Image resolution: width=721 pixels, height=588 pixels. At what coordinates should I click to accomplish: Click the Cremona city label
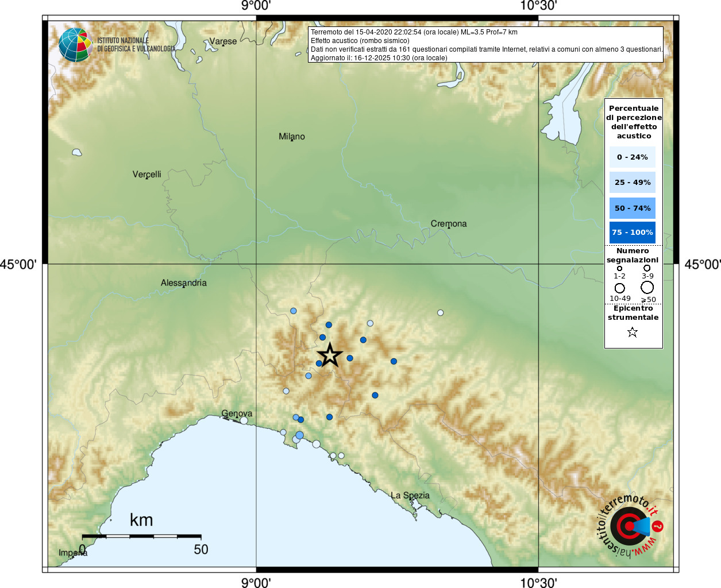[449, 224]
